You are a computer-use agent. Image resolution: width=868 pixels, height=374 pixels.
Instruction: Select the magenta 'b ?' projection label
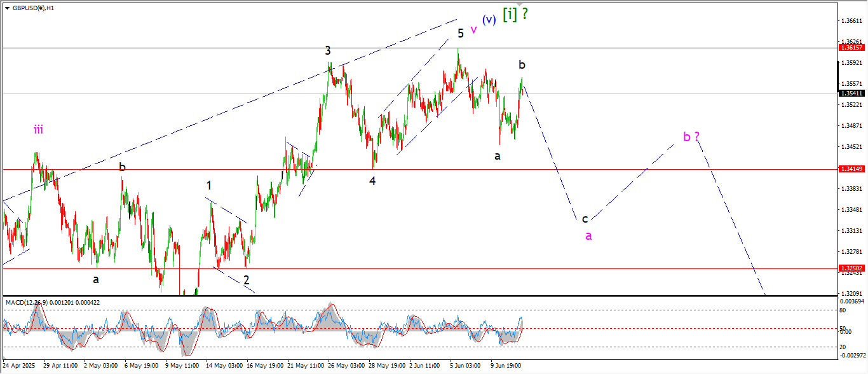pyautogui.click(x=691, y=136)
